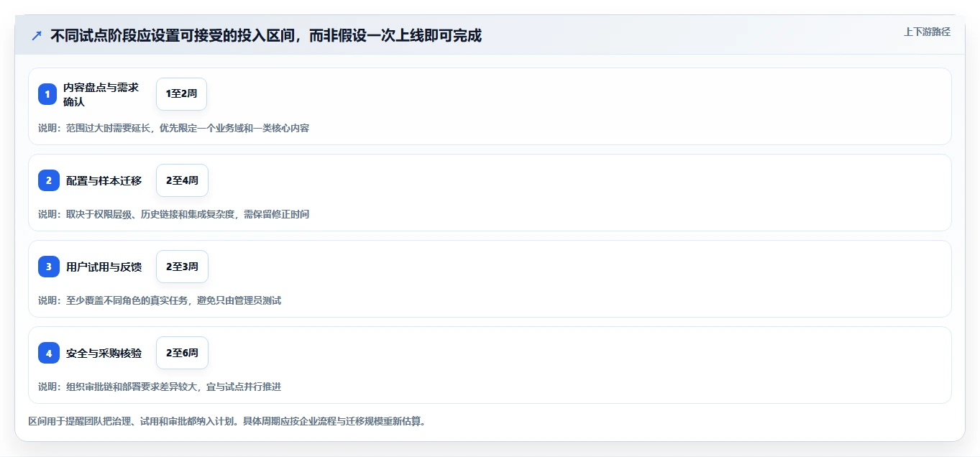Click the 2至3周 duration chip
Viewport: 980px width, 457px height.
click(182, 267)
